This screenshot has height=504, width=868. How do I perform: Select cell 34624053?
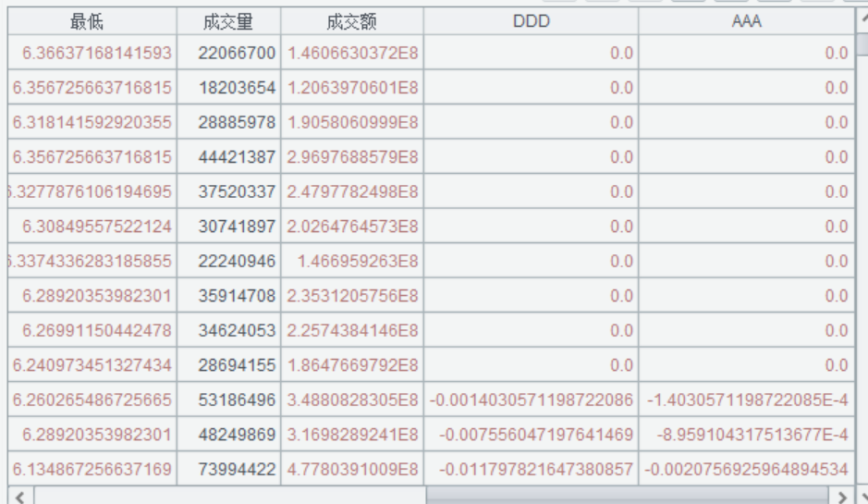pyautogui.click(x=228, y=330)
